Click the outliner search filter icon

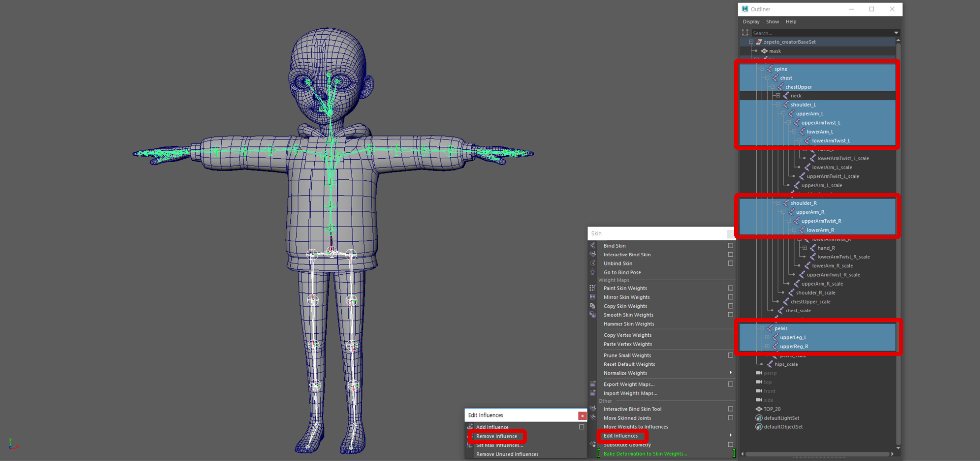[x=745, y=33]
